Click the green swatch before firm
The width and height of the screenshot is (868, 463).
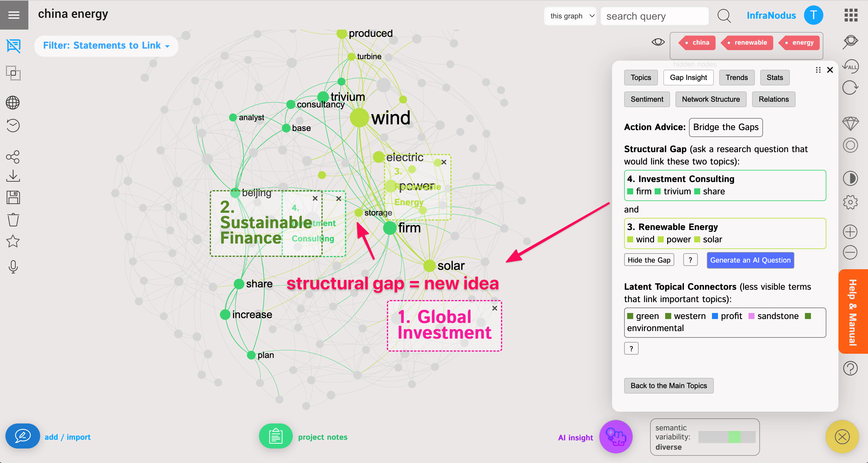[630, 192]
